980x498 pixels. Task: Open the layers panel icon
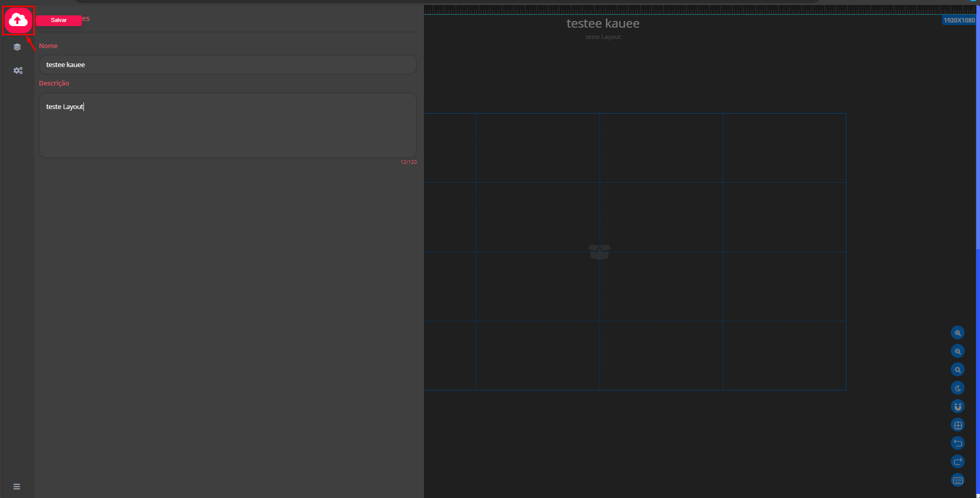point(17,47)
